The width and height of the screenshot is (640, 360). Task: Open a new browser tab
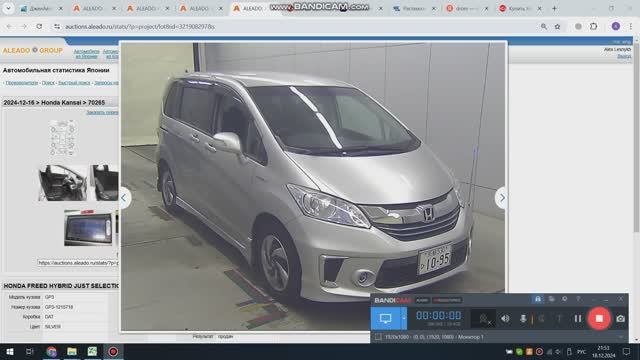pyautogui.click(x=554, y=8)
